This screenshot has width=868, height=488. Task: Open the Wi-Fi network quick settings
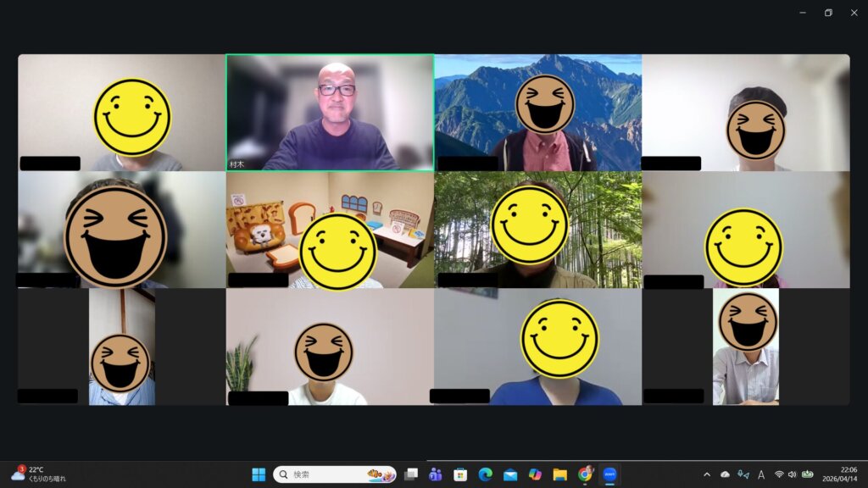[x=779, y=474]
